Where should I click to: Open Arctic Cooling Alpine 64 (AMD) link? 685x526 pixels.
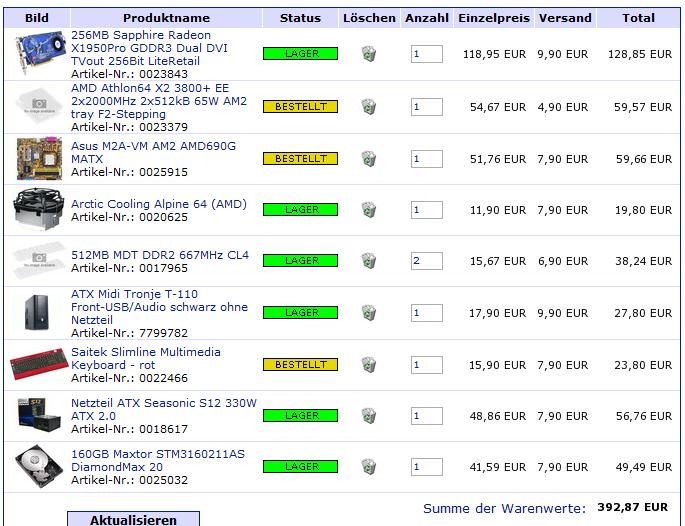coord(159,204)
